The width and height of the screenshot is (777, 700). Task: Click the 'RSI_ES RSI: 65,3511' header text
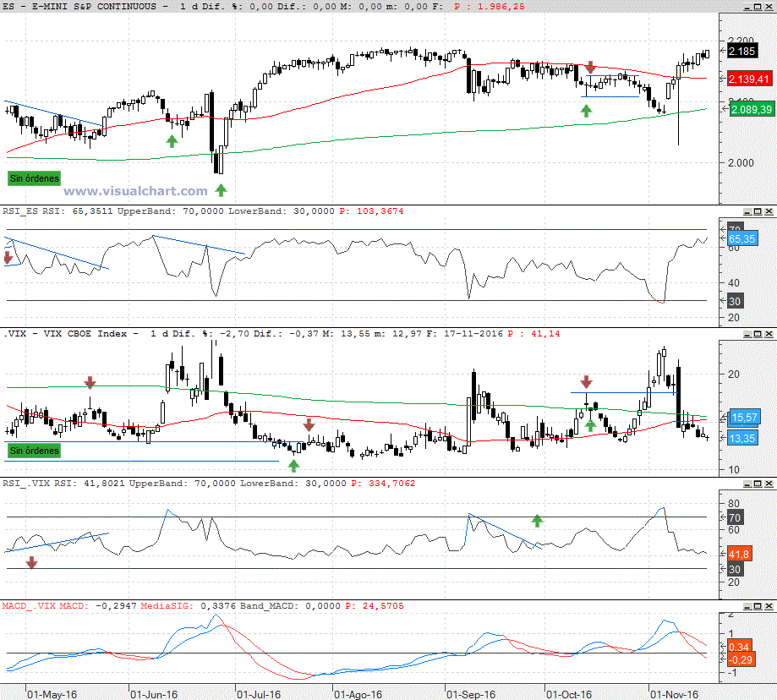coord(57,211)
